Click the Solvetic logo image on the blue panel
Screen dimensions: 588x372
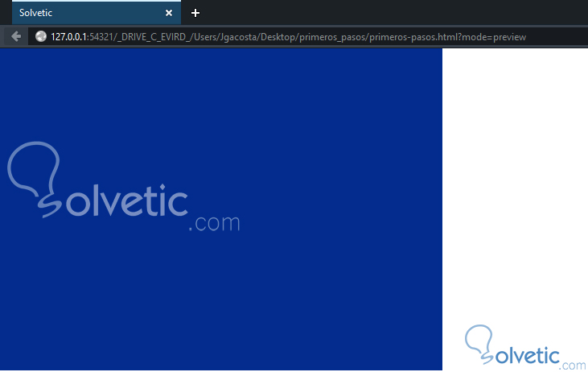pos(124,187)
